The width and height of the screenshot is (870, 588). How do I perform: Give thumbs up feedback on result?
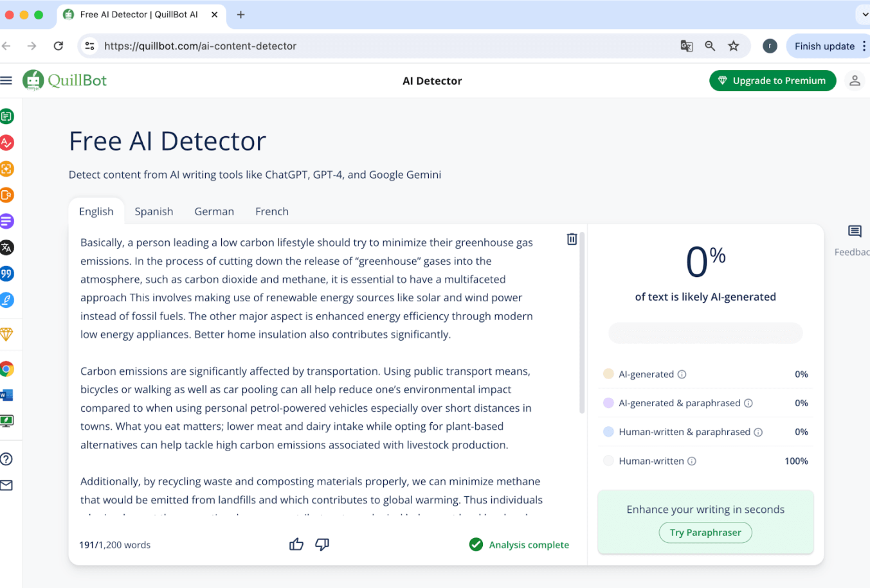(x=296, y=544)
